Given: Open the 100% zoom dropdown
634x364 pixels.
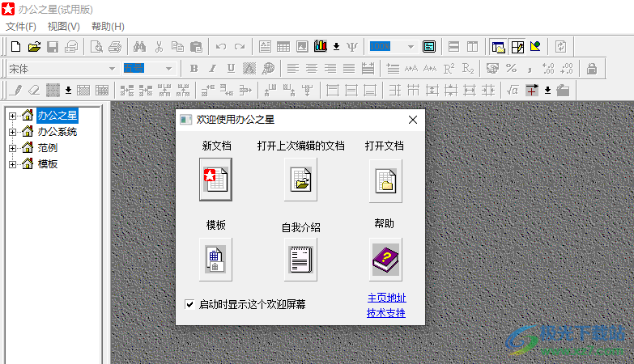Looking at the screenshot, I should pyautogui.click(x=411, y=47).
